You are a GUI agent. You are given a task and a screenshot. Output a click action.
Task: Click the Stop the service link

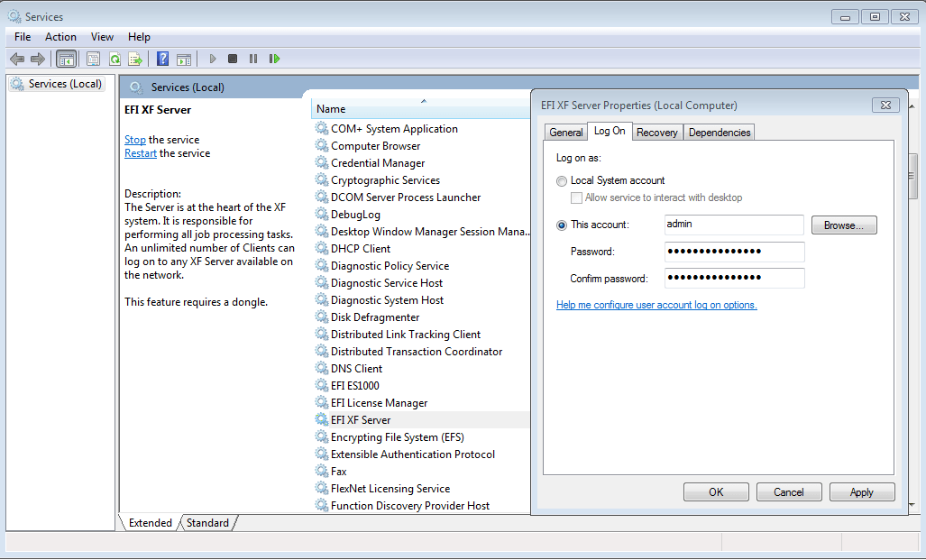(x=135, y=140)
